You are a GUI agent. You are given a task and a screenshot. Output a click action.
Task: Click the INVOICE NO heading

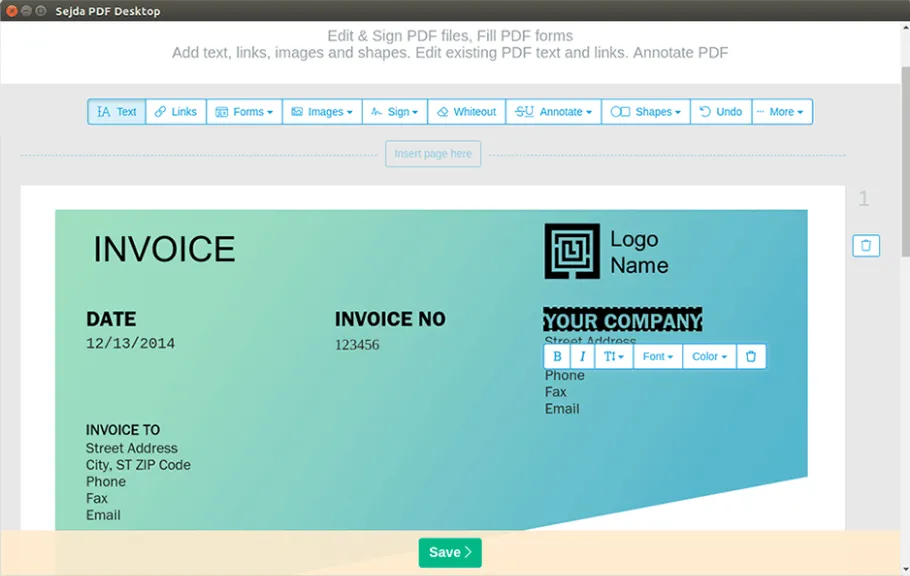[390, 319]
